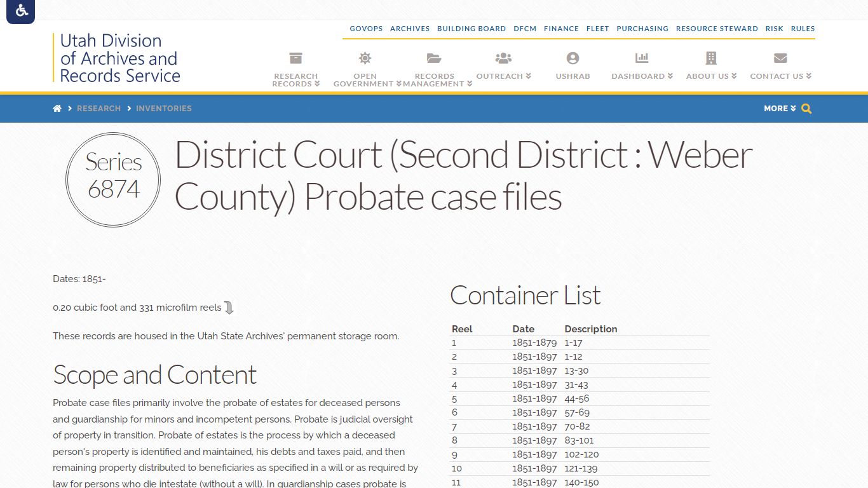This screenshot has height=488, width=868.
Task: Click the Date column header
Action: (x=524, y=329)
